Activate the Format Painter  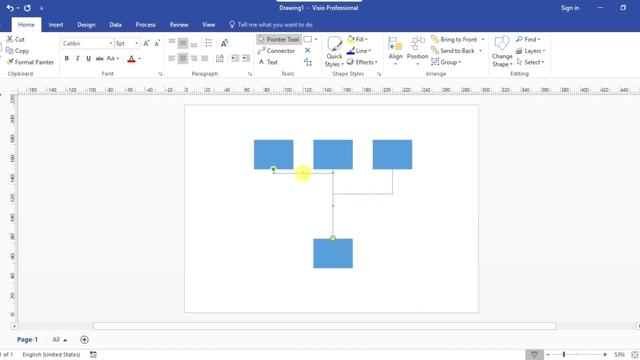tap(30, 62)
